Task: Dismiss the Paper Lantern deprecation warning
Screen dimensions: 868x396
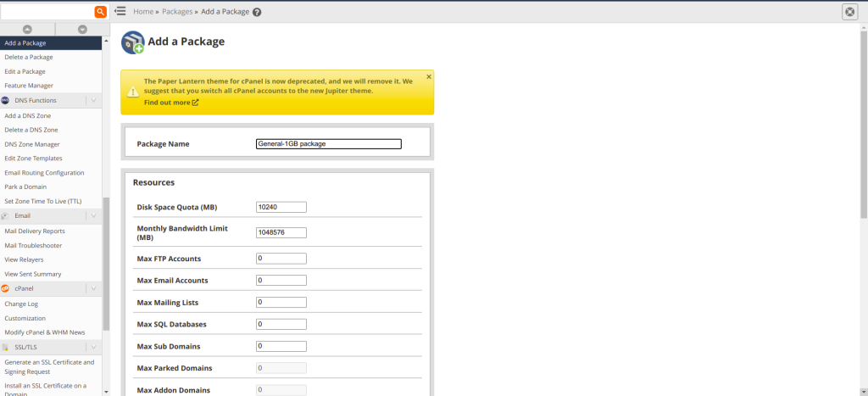Action: tap(428, 76)
